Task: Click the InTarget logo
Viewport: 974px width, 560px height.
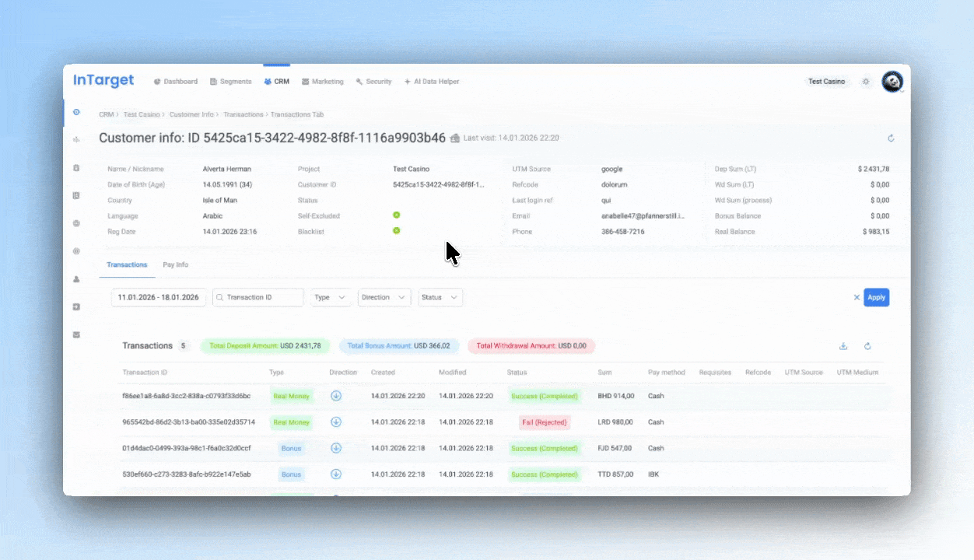Action: pos(103,81)
